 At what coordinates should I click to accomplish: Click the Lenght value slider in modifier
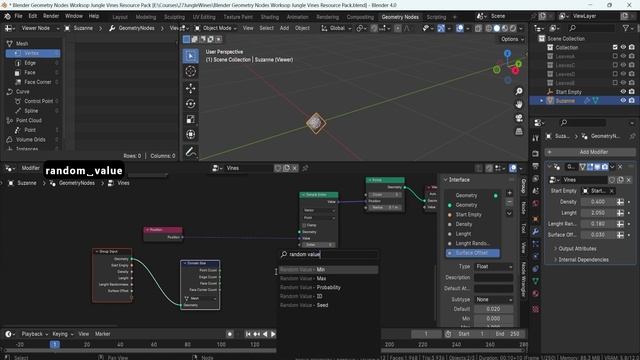pos(598,213)
